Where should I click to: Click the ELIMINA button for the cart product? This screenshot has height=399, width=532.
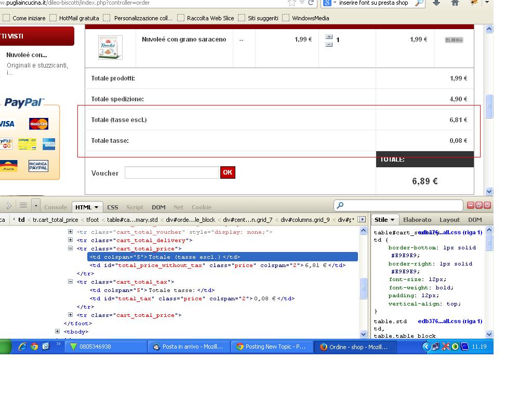click(454, 40)
